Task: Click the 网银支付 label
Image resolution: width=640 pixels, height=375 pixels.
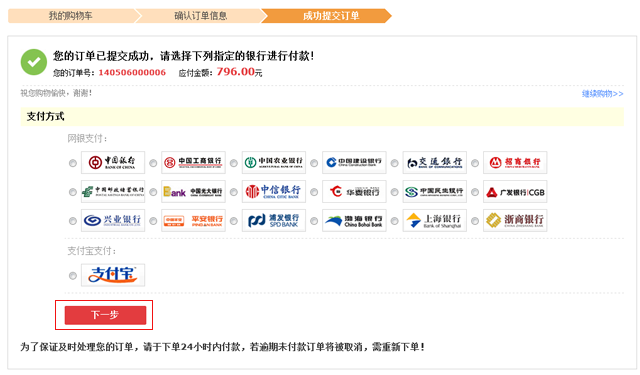Action: point(87,139)
